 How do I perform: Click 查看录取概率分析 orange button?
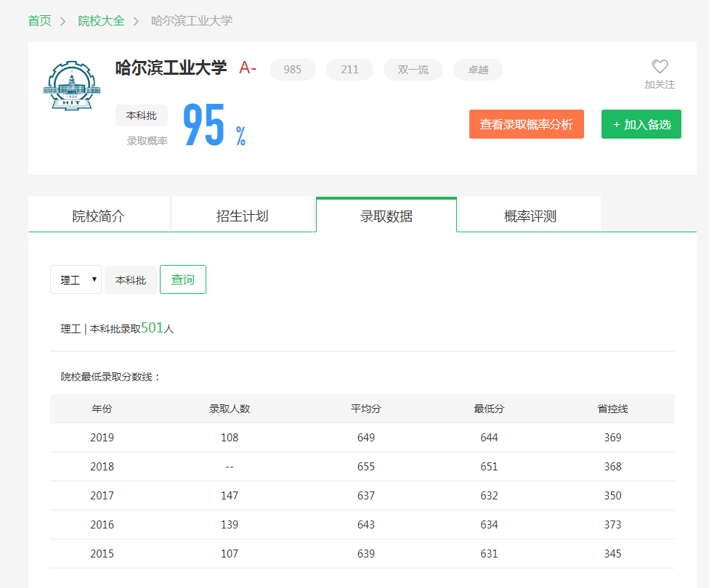527,124
